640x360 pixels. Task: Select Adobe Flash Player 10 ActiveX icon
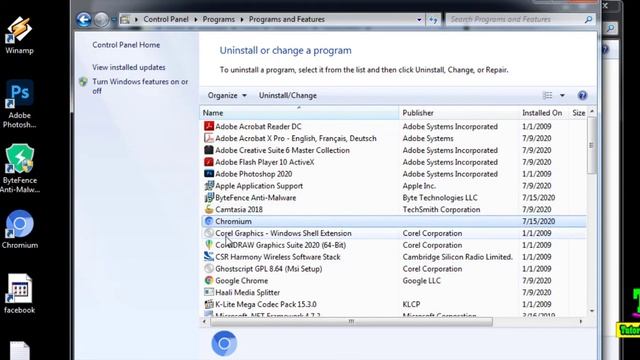point(209,162)
